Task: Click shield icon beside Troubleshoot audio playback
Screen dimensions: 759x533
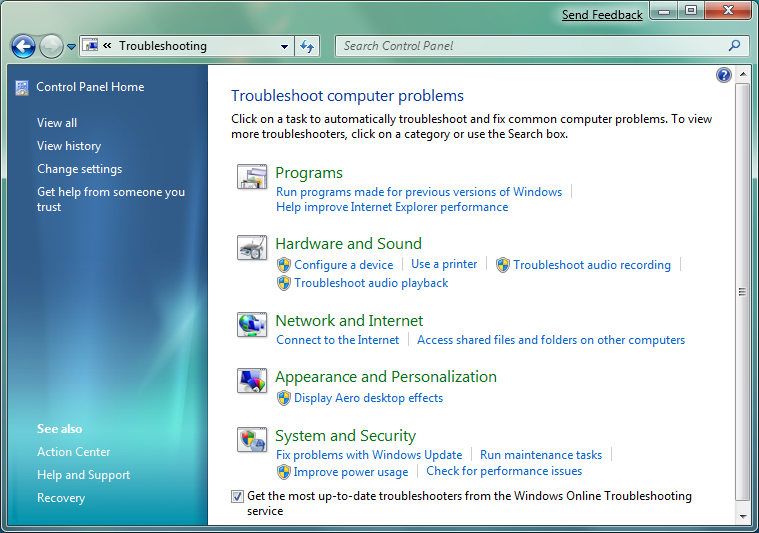Action: [284, 283]
